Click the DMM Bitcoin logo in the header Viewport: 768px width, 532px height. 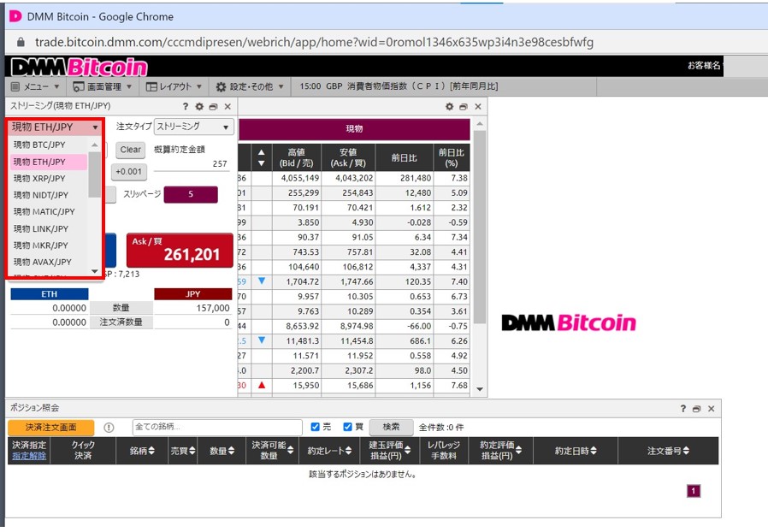tap(79, 67)
